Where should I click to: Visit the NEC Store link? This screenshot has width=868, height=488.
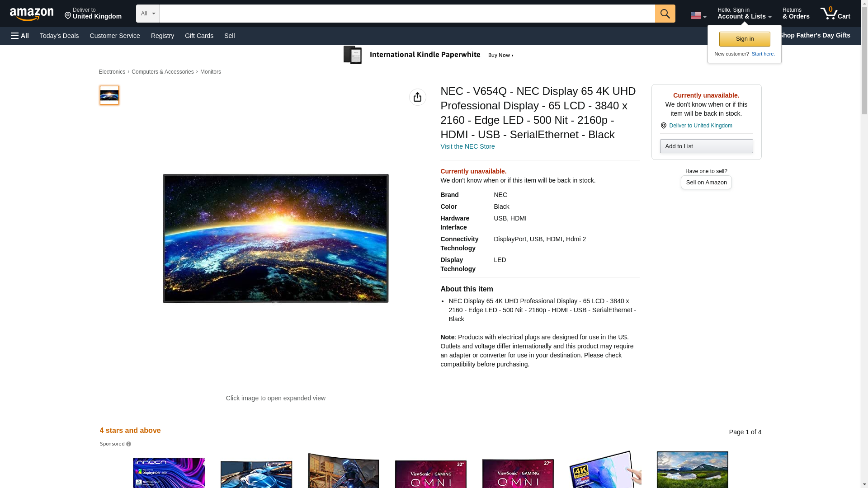[467, 146]
